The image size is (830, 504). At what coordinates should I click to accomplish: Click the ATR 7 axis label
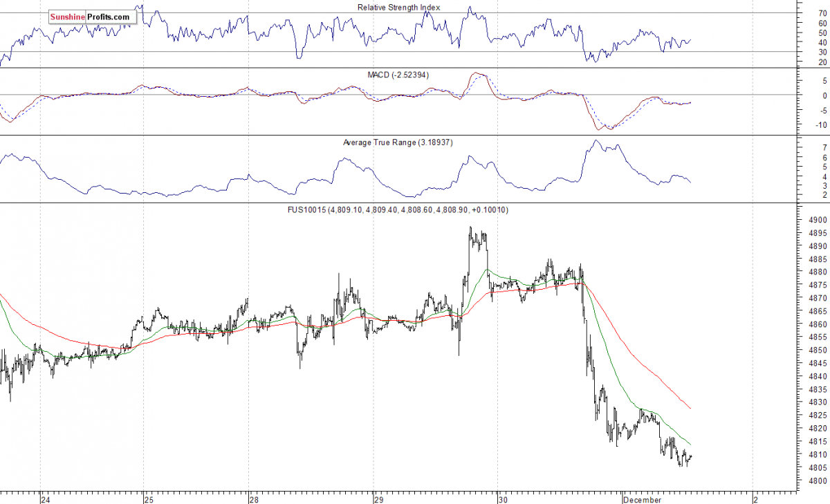pos(824,148)
